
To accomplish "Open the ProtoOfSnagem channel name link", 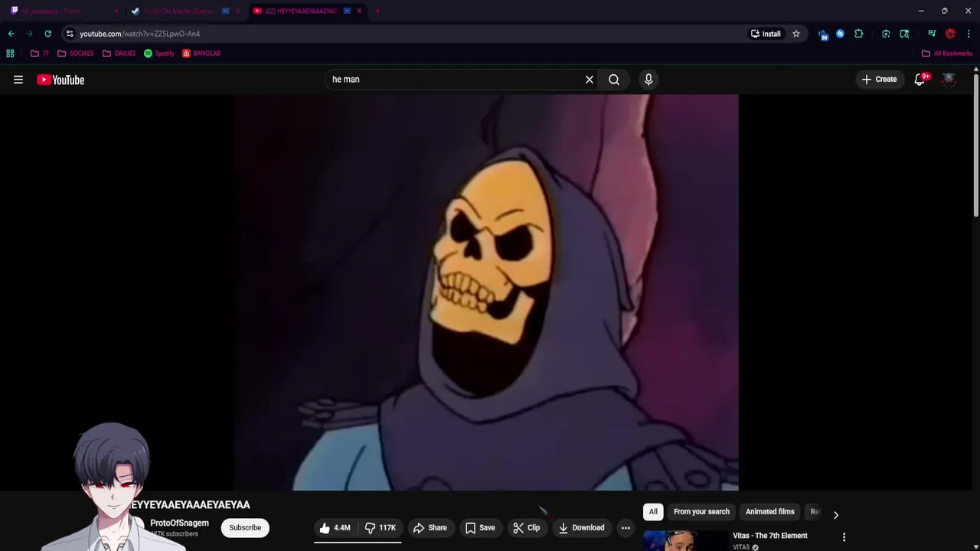I will pyautogui.click(x=179, y=523).
